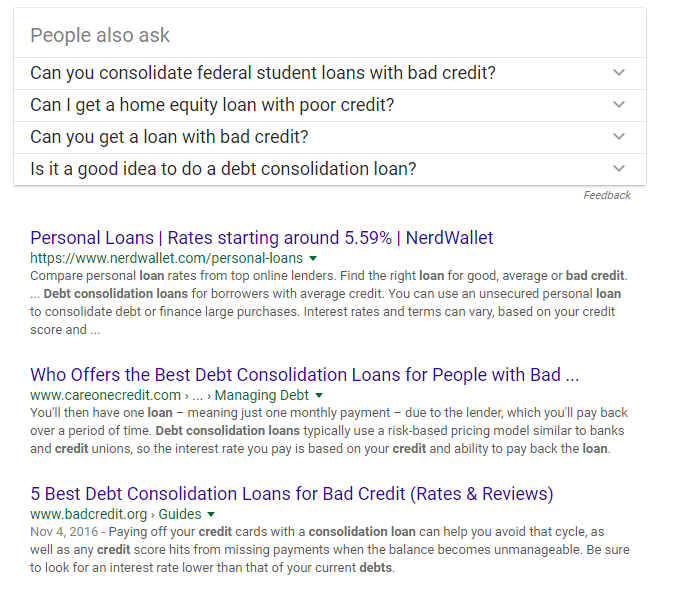691x590 pixels.
Task: Open dropdown arrow next to nerdwallet.com URL
Action: tap(313, 258)
